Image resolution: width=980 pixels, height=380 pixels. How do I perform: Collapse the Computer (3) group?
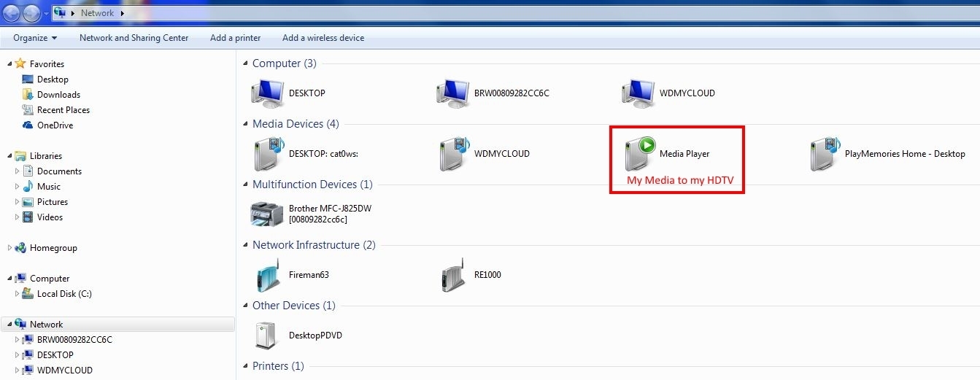[246, 63]
